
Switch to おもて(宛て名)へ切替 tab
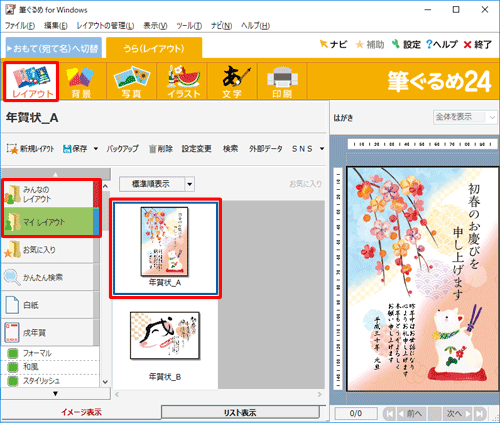(54, 48)
